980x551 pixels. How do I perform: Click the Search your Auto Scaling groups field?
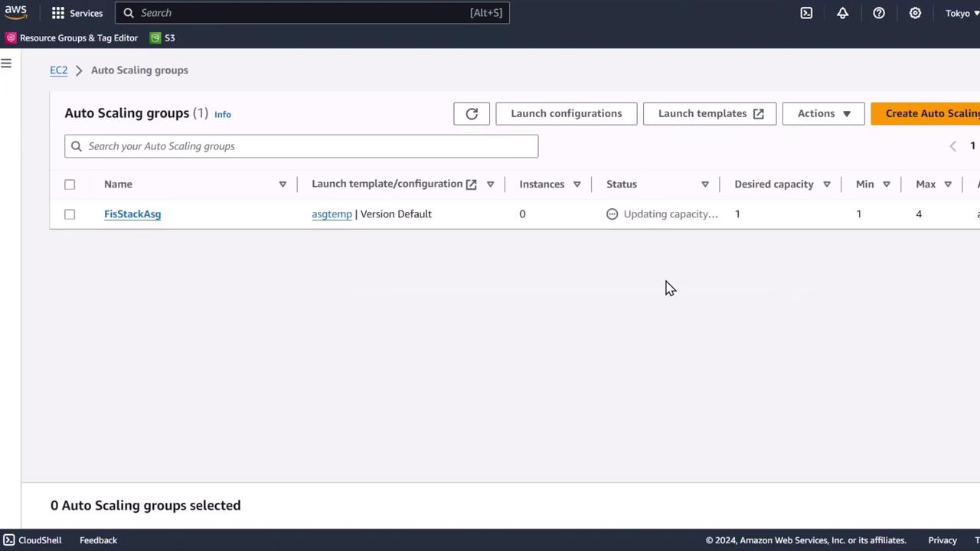coord(302,146)
